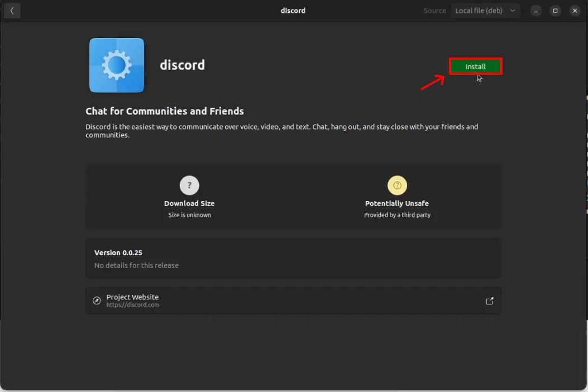
Task: Close the discord window
Action: click(575, 11)
